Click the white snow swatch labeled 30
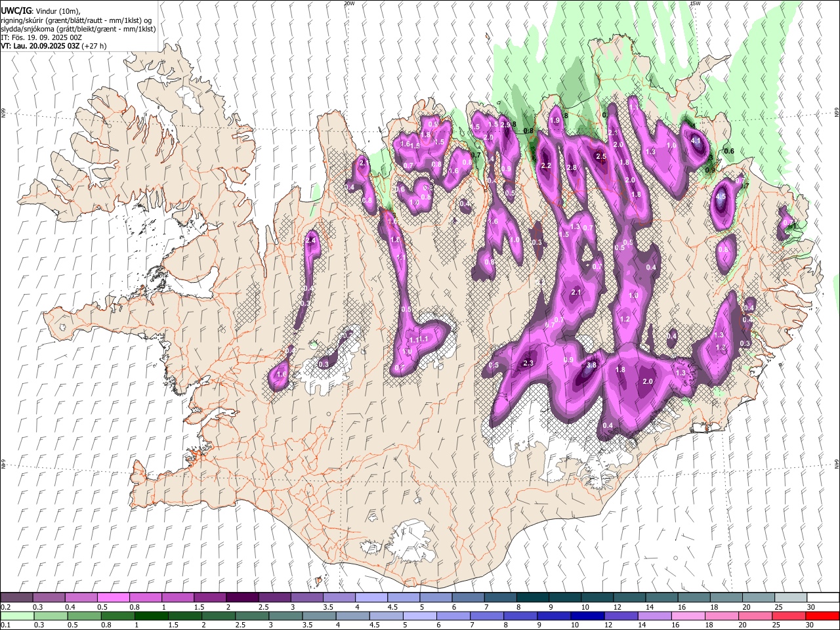Screen dimensions: 840x630 (x=823, y=598)
